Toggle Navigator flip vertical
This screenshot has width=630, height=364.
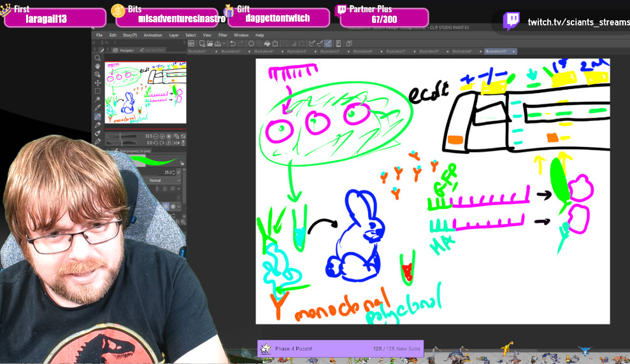[x=183, y=143]
